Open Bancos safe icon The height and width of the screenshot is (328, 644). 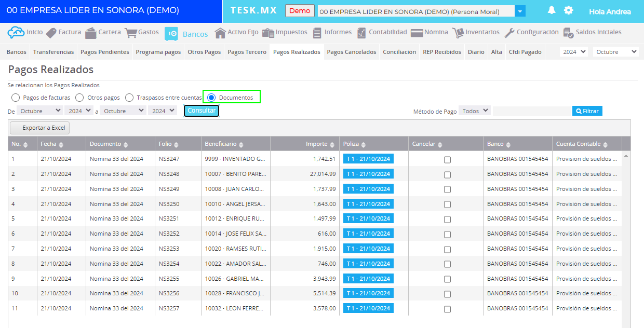coord(172,34)
